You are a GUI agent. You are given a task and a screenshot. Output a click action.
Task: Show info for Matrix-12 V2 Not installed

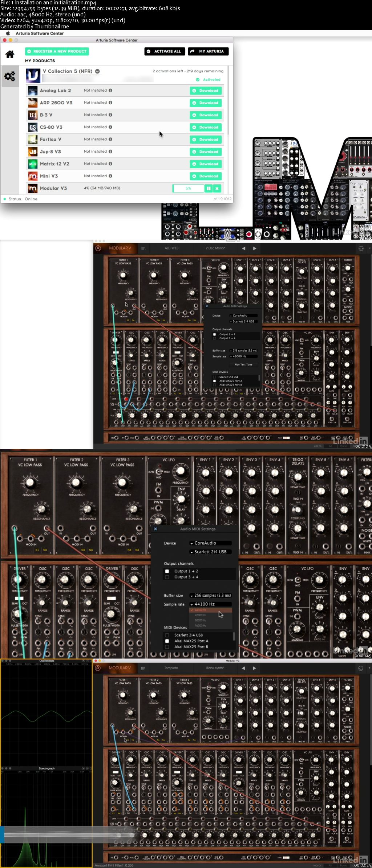pos(110,164)
